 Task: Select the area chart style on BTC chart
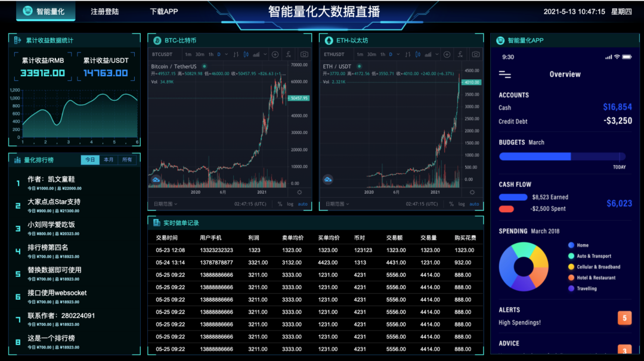pyautogui.click(x=256, y=54)
